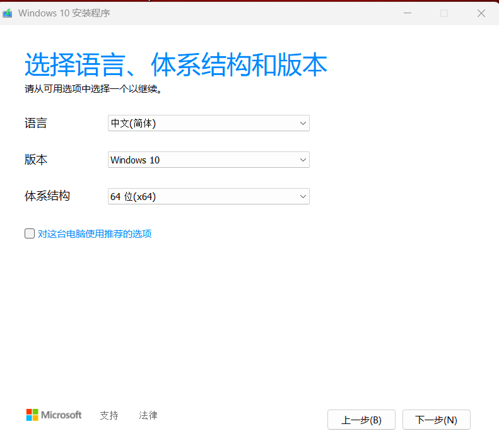Click the 语言 field label

(36, 123)
